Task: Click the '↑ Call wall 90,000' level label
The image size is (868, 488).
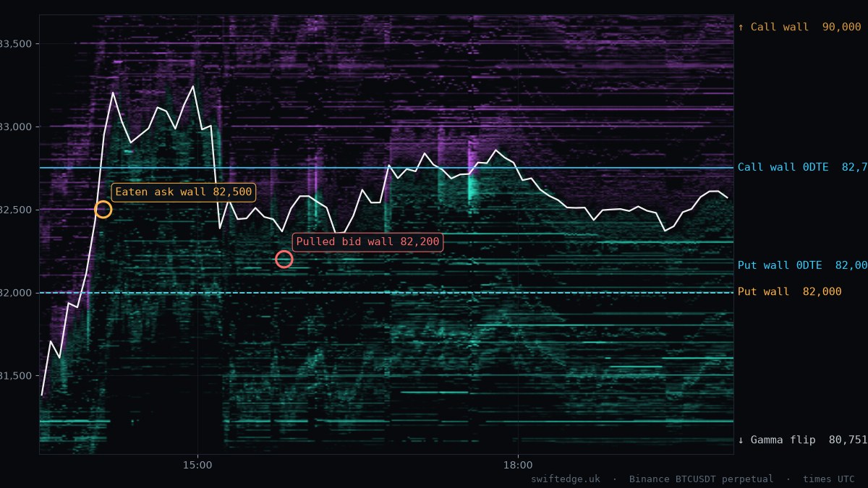Action: click(x=799, y=27)
